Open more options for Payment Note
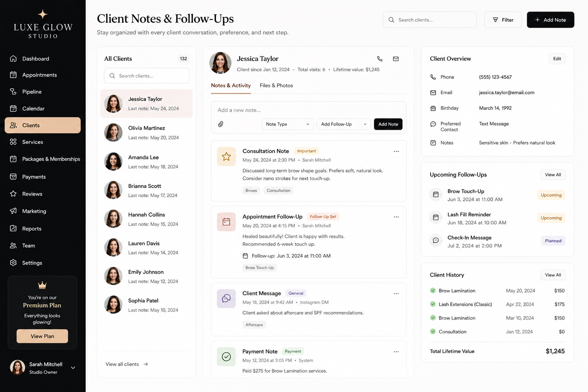The image size is (588, 392). 396,351
